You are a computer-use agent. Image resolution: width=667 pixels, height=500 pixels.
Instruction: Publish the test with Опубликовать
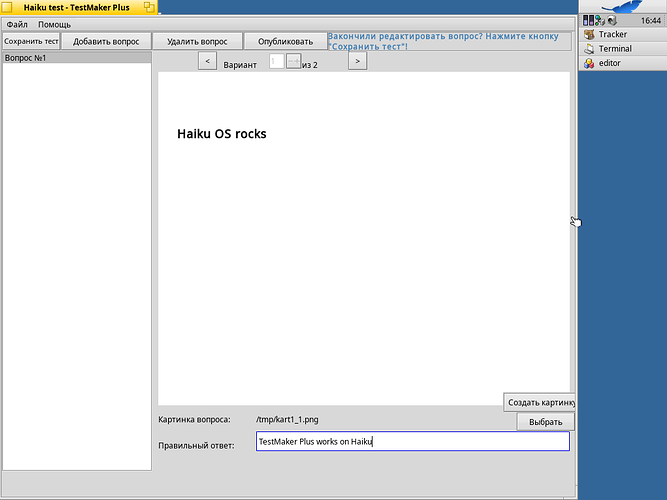pos(285,41)
